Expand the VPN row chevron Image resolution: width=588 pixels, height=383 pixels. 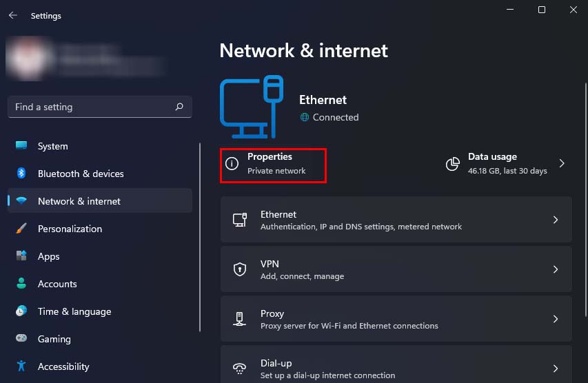coord(556,269)
